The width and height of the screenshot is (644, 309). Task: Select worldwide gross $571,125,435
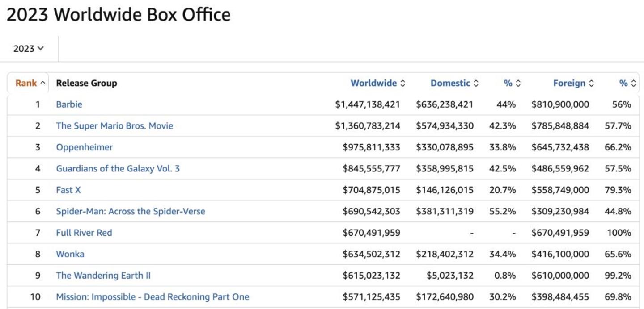[371, 297]
